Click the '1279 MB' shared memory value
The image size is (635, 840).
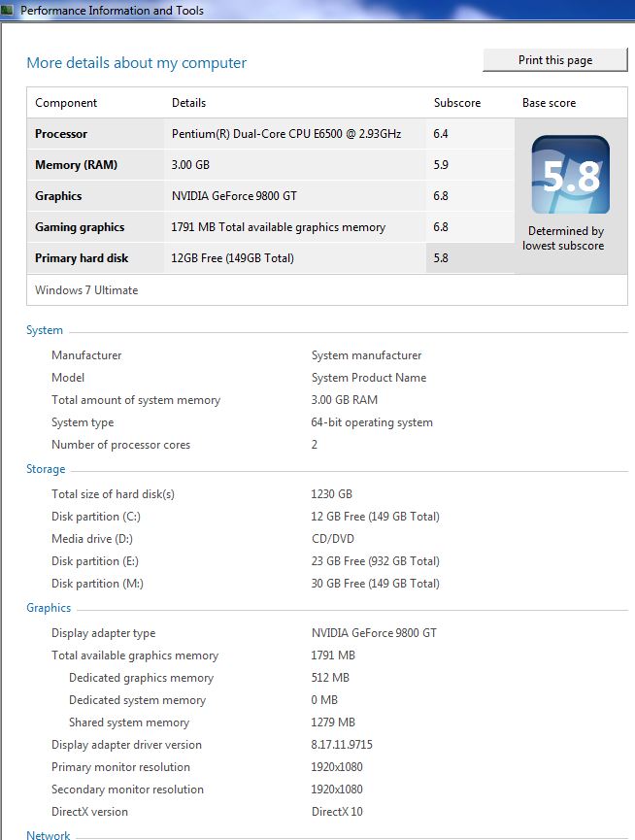(x=333, y=722)
